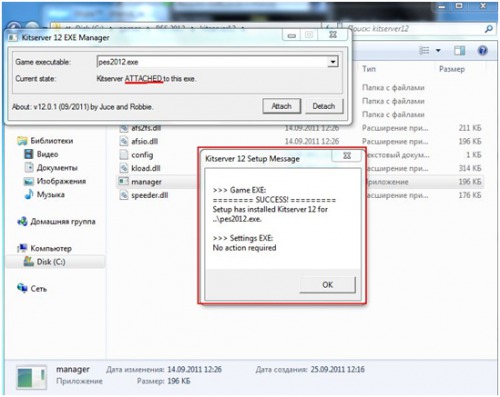Open Библиотеки in the navigation pane
The height and width of the screenshot is (397, 500).
coord(52,141)
